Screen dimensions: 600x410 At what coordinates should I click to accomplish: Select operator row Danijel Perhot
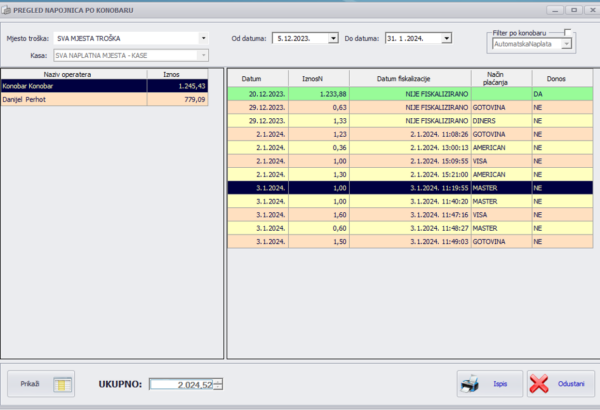104,100
